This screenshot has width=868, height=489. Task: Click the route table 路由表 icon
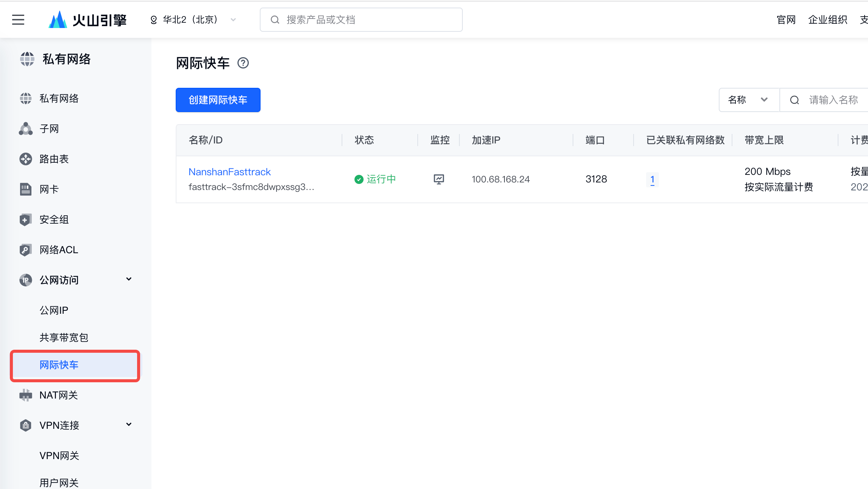[x=26, y=159]
